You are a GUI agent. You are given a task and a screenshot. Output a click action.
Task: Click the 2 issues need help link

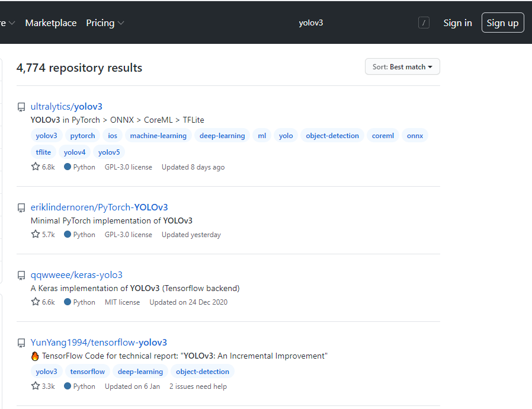[198, 386]
